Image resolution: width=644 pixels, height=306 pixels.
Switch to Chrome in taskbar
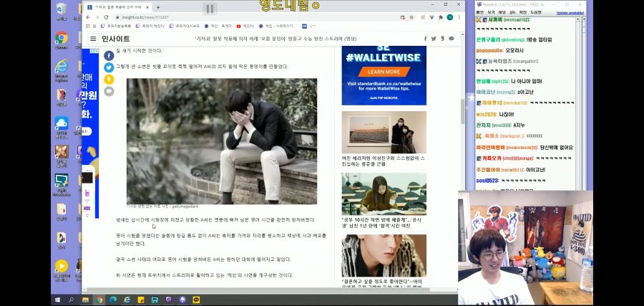tap(99, 300)
